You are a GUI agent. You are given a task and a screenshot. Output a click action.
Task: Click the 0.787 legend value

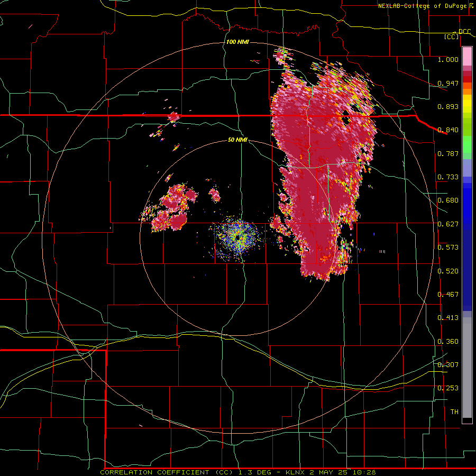pos(448,153)
